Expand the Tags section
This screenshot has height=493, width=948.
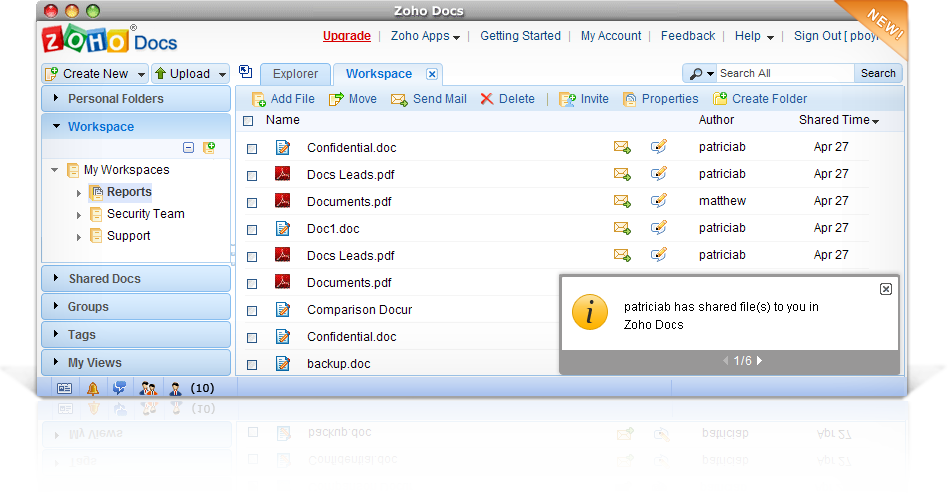[x=136, y=334]
